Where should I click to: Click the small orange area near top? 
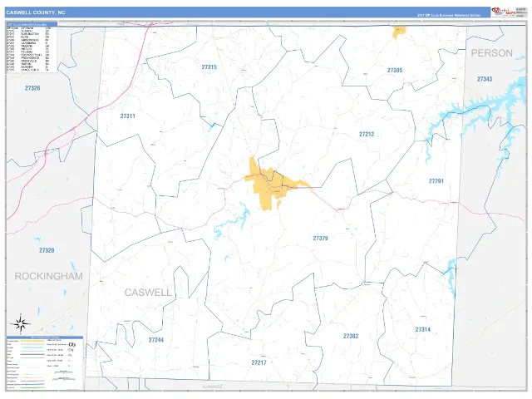point(399,32)
